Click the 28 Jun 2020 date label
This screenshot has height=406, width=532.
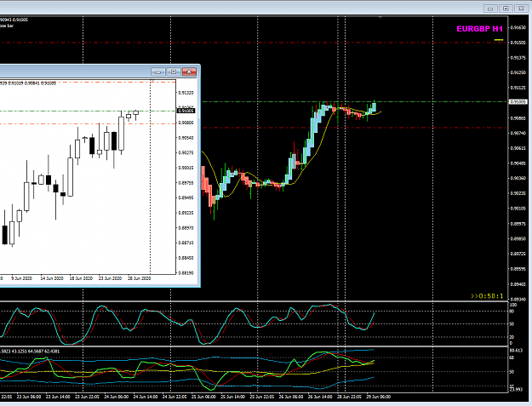(139, 278)
